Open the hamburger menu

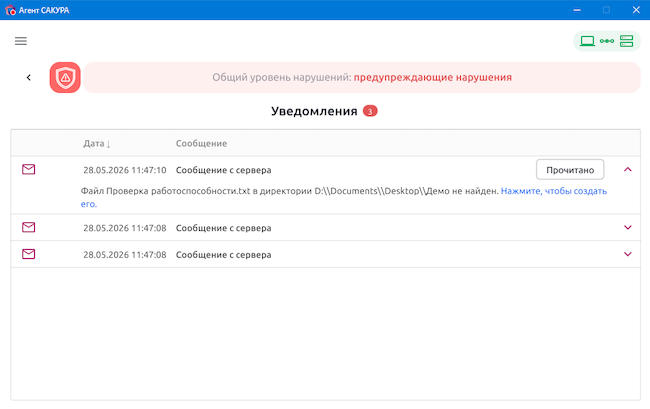(21, 41)
